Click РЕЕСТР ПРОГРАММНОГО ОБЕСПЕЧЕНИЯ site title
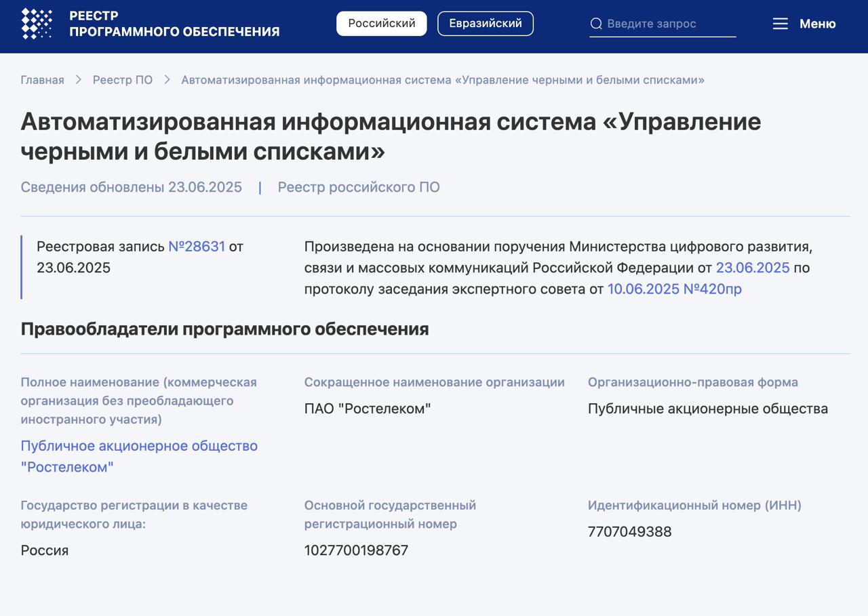Screen dimensions: 868x616 [x=174, y=24]
